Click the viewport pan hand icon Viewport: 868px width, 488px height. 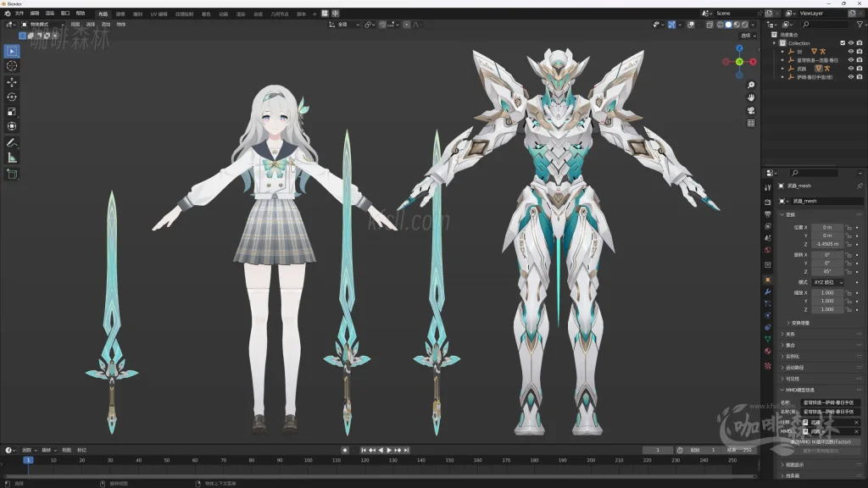tap(751, 97)
